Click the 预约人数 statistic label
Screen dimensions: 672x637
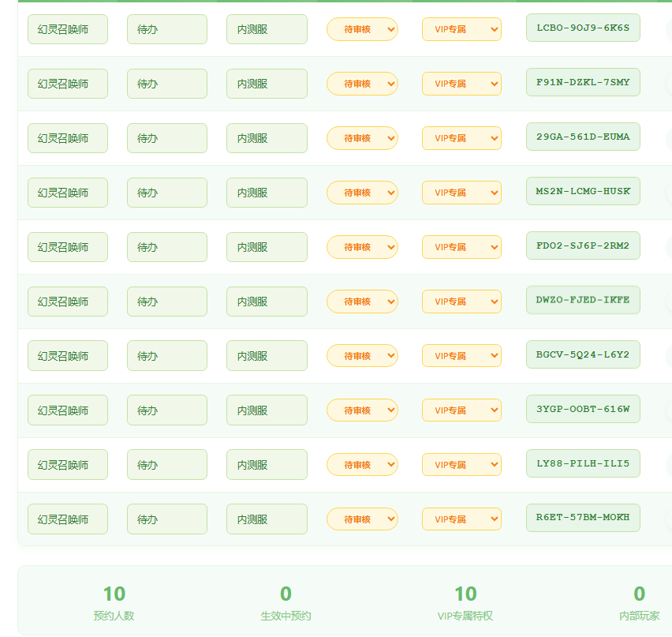click(114, 616)
